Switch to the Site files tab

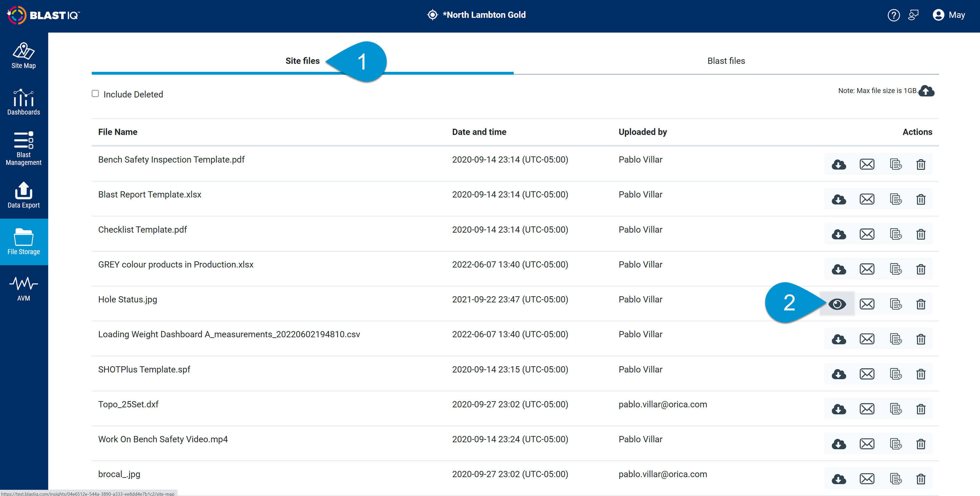tap(302, 61)
